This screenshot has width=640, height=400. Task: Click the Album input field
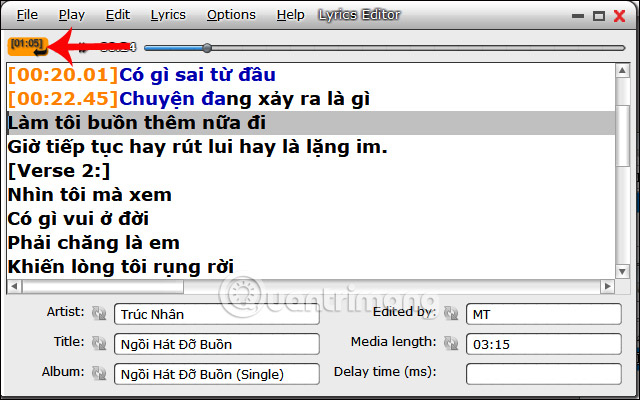(217, 374)
